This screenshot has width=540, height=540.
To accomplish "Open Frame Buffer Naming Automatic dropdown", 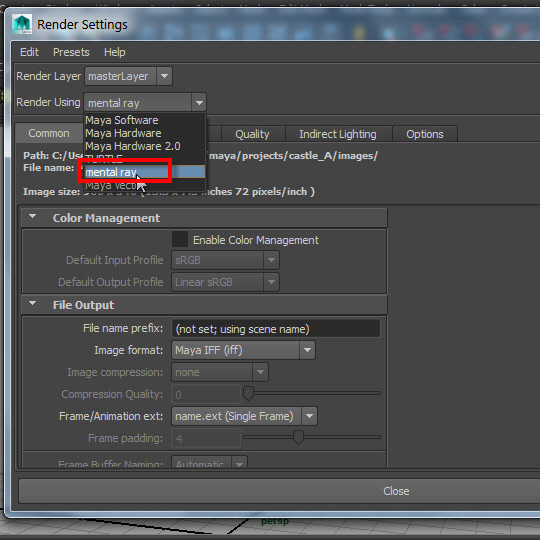I will pyautogui.click(x=209, y=462).
